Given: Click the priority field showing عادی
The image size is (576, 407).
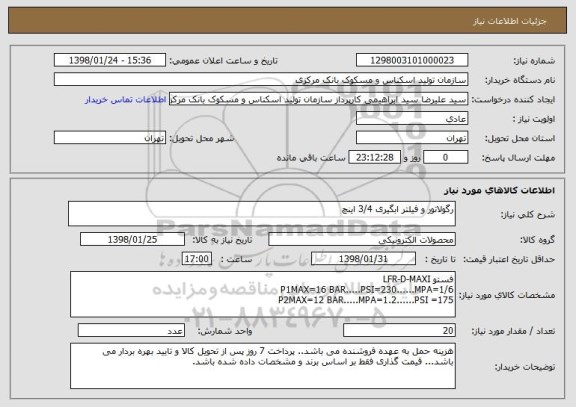Looking at the screenshot, I should (412, 119).
